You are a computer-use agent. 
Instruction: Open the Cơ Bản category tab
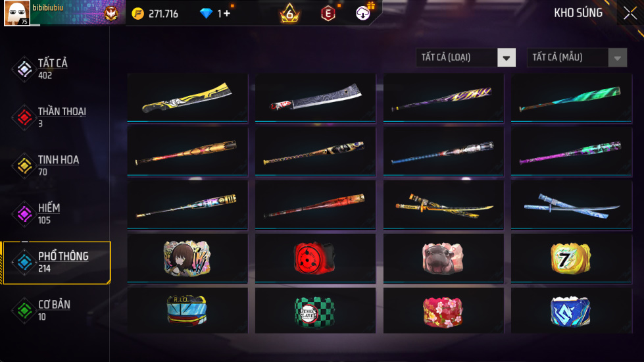[55, 310]
